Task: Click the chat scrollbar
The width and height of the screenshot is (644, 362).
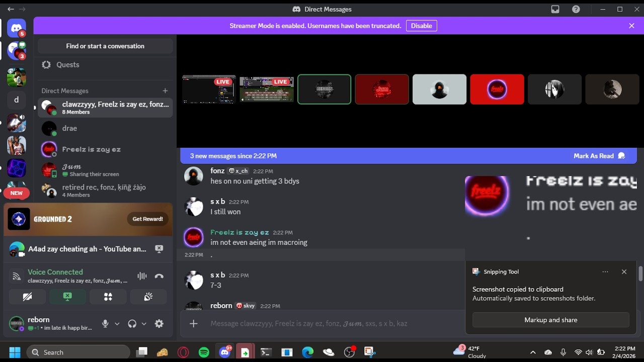Action: tap(640, 274)
